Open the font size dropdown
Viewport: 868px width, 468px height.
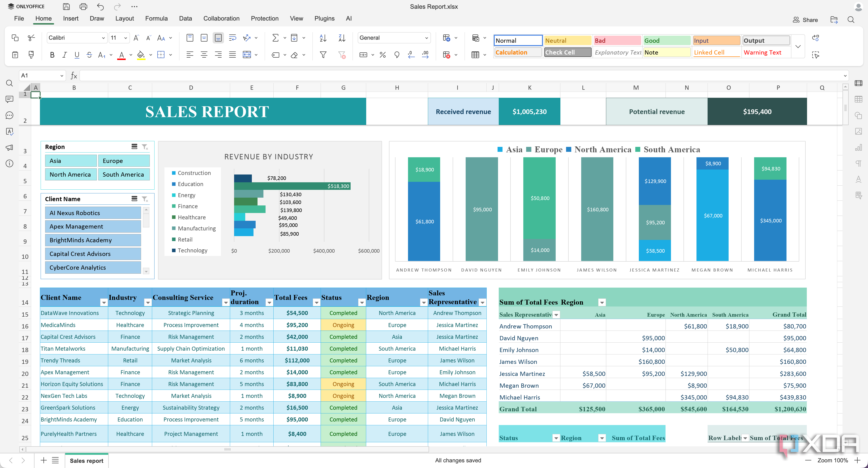click(x=125, y=38)
